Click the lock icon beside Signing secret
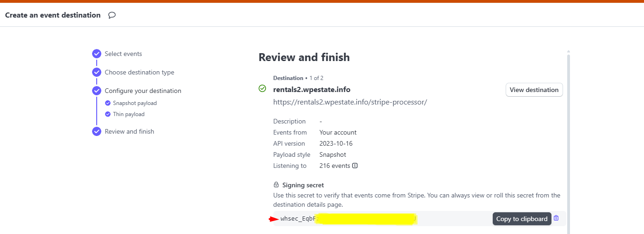644x234 pixels. [x=276, y=185]
